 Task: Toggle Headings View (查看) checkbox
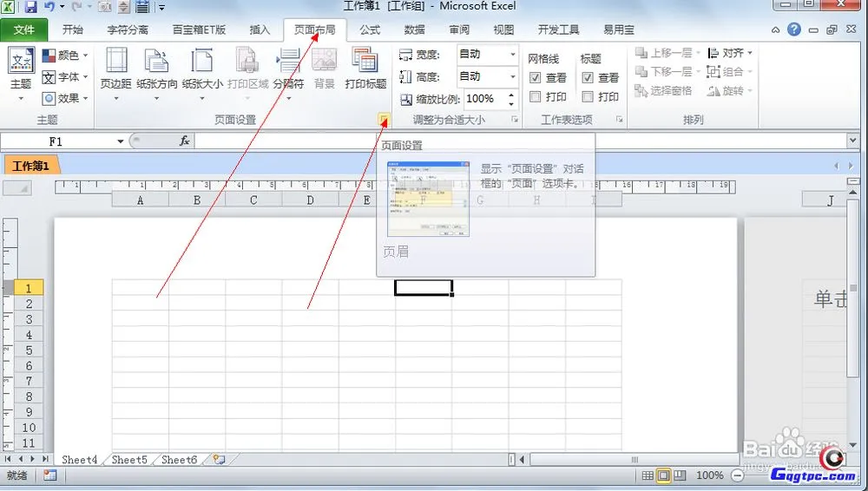pyautogui.click(x=588, y=78)
